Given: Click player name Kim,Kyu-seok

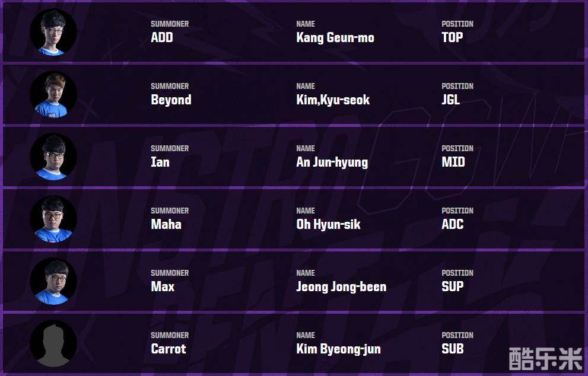Looking at the screenshot, I should [x=333, y=100].
